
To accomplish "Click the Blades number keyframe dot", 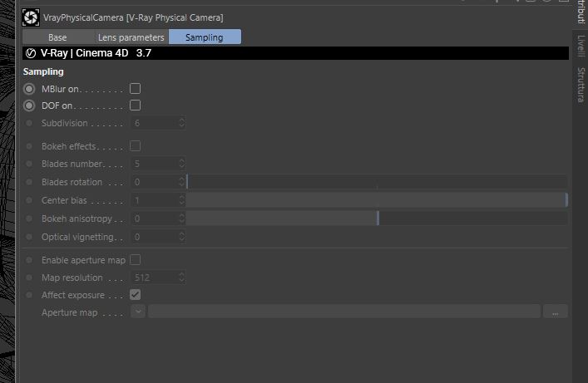I will pos(29,164).
